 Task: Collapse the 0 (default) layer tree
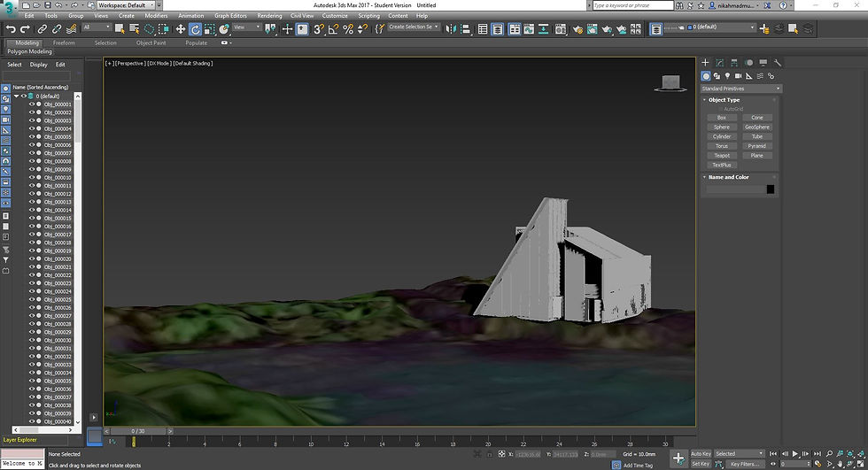coord(17,96)
